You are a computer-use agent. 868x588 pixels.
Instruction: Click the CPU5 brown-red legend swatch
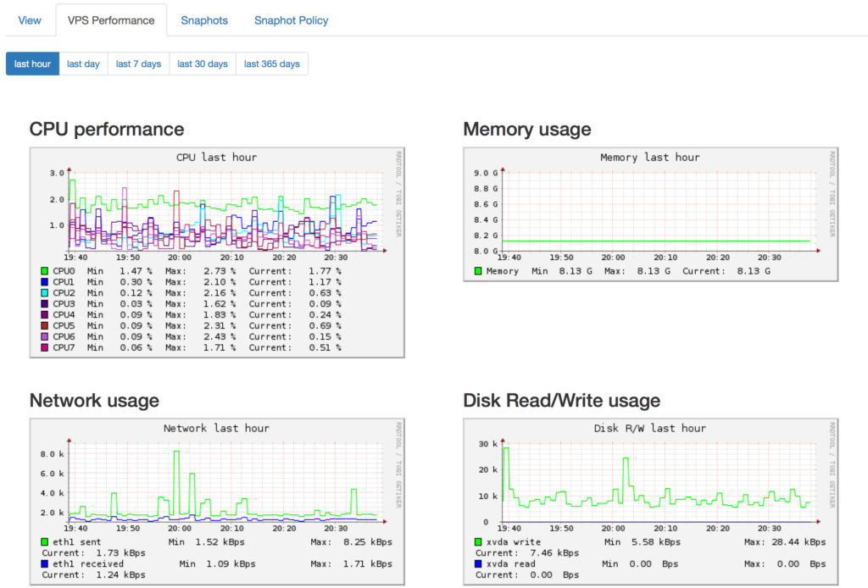click(44, 326)
